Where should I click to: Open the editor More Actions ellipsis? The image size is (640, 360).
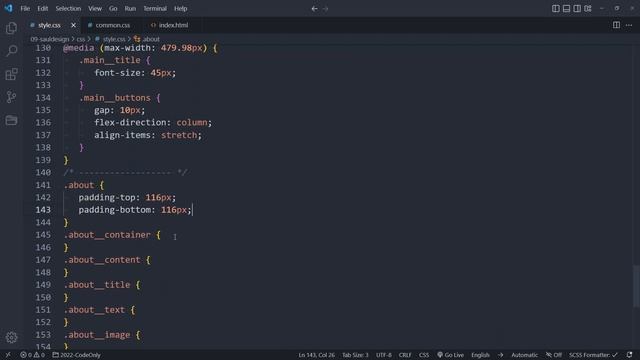(x=629, y=25)
